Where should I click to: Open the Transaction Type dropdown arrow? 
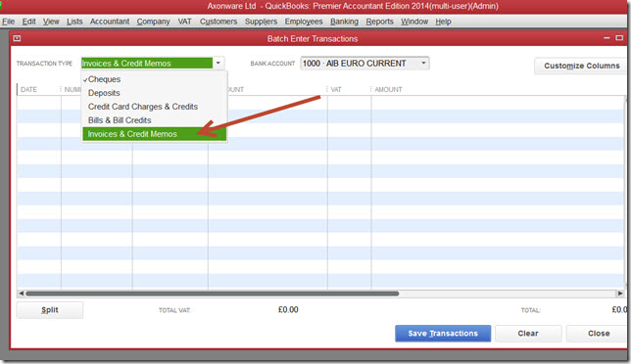pos(218,63)
